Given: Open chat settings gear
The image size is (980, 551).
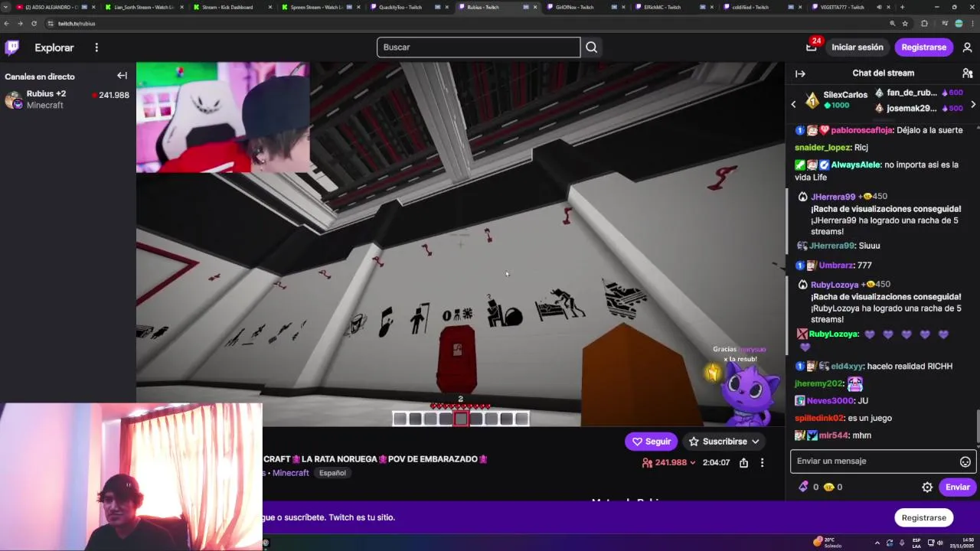Looking at the screenshot, I should 927,487.
